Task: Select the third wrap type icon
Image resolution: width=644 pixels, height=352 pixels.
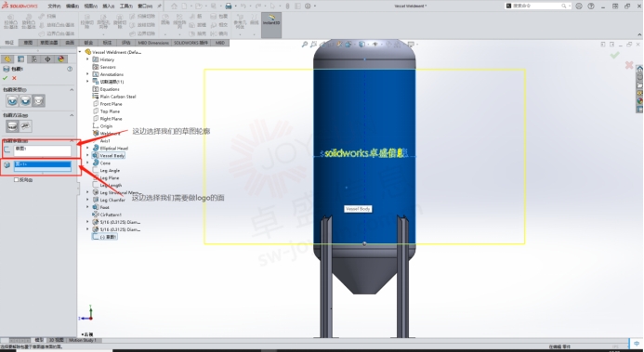Action: [39, 100]
